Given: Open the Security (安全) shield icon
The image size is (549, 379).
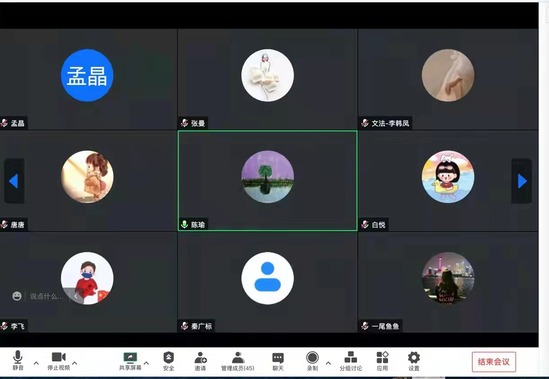Looking at the screenshot, I should 169,361.
